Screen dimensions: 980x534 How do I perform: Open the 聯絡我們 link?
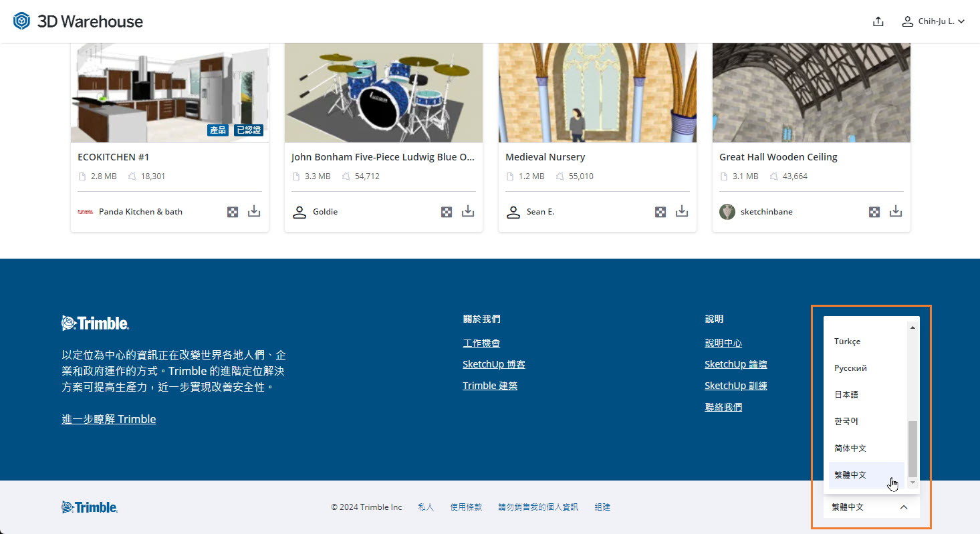pyautogui.click(x=723, y=407)
